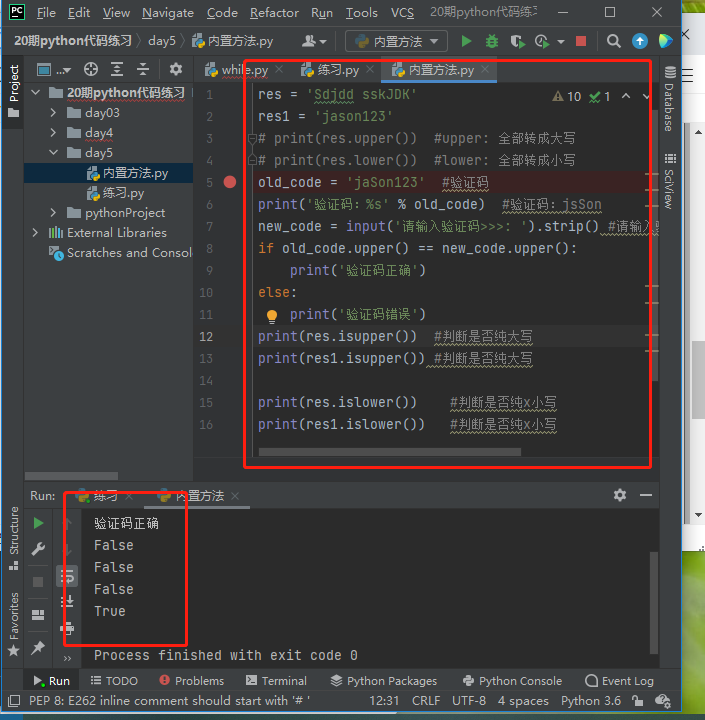Image resolution: width=705 pixels, height=720 pixels.
Task: Click the red Stop icon in toolbar
Action: tap(581, 41)
